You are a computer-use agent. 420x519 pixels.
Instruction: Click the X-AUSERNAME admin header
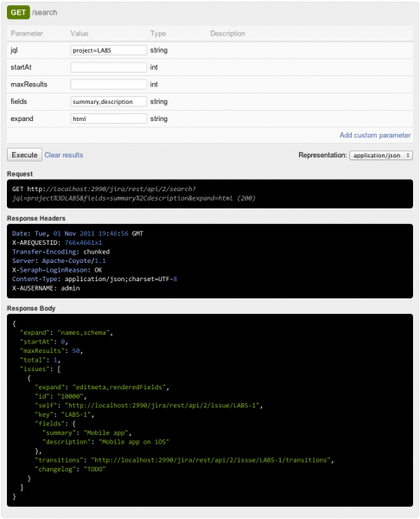tap(46, 288)
